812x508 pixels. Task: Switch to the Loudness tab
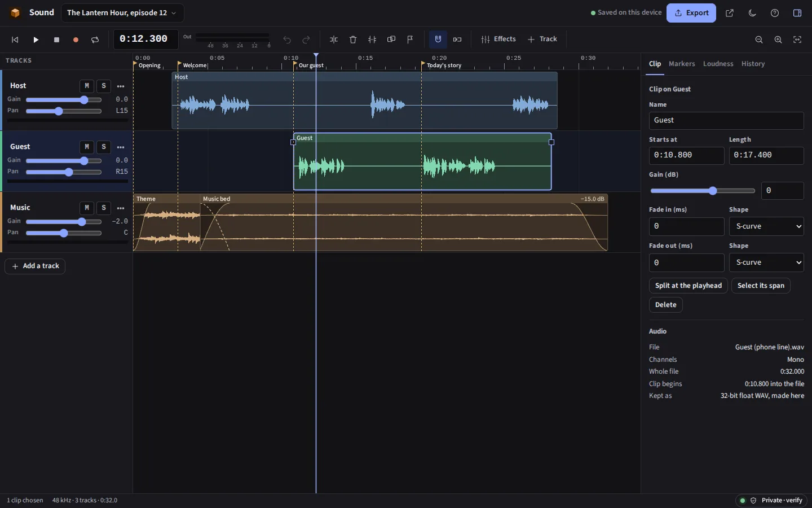tap(718, 64)
